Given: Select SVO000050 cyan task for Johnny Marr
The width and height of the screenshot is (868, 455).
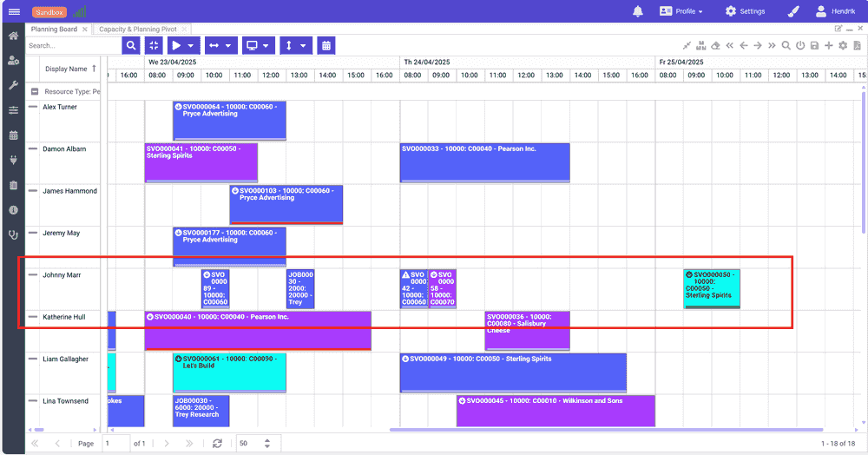Looking at the screenshot, I should pyautogui.click(x=712, y=289).
